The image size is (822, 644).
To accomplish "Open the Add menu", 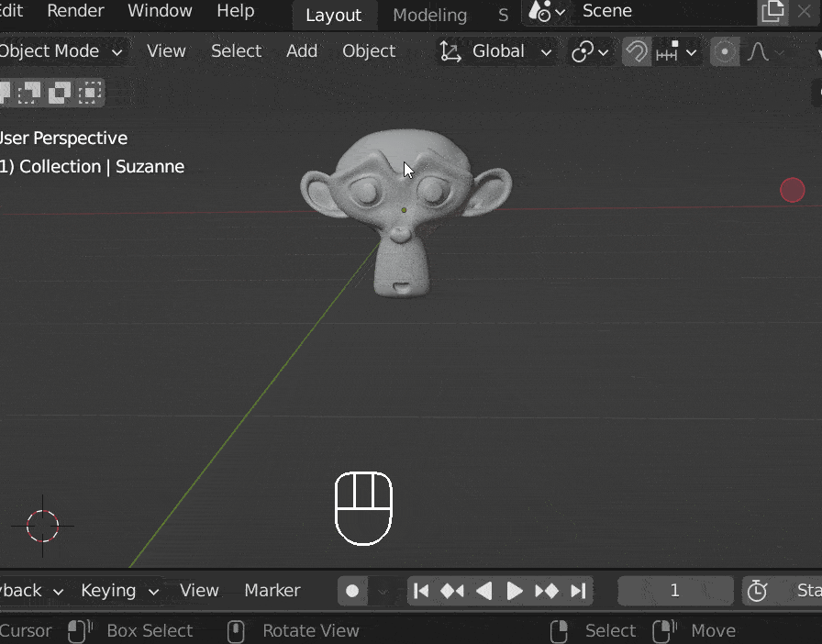I will coord(302,51).
